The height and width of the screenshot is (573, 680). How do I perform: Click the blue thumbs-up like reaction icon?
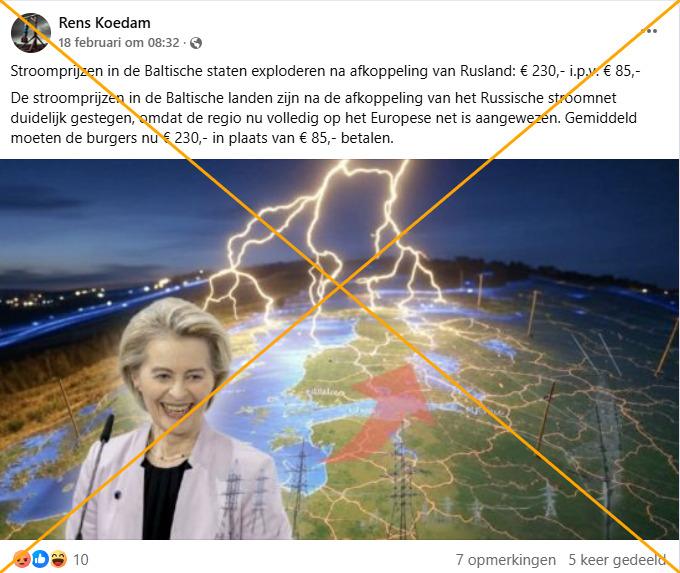click(40, 559)
